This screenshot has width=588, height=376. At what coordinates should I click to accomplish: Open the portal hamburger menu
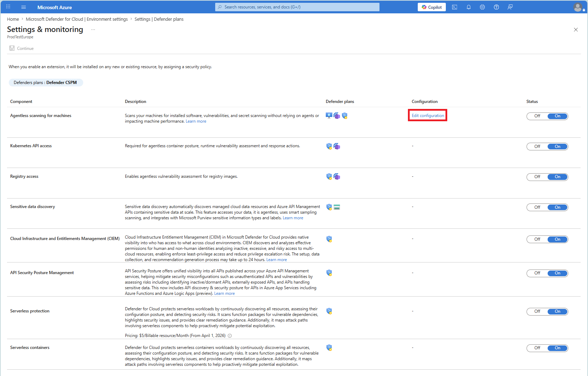click(x=24, y=7)
